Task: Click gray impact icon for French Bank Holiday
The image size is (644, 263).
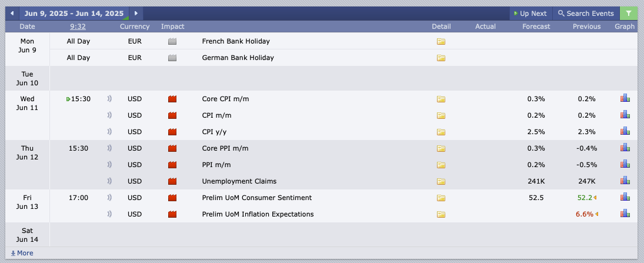Action: pyautogui.click(x=172, y=42)
